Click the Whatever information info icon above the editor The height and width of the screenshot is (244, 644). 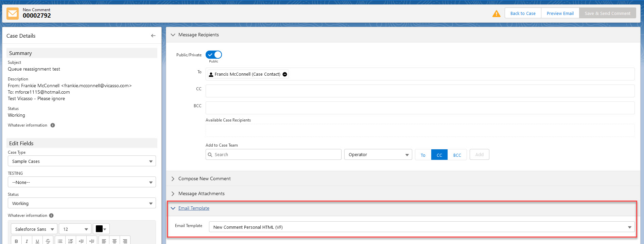coord(51,215)
